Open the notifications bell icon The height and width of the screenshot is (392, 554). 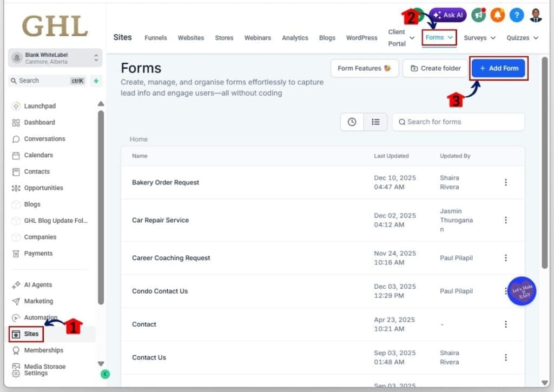[498, 15]
